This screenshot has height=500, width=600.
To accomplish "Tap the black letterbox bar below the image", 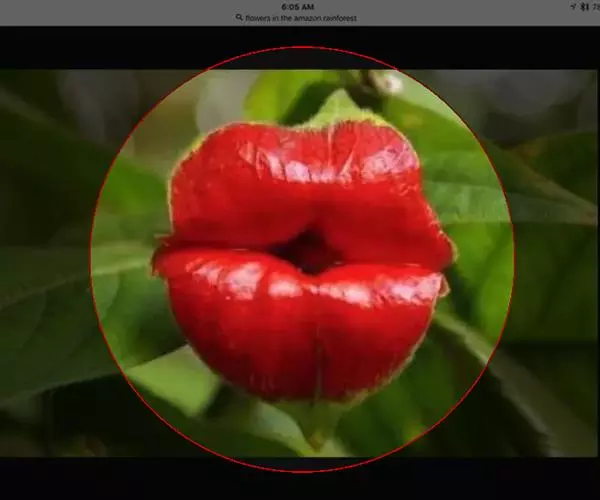I will coord(300,478).
